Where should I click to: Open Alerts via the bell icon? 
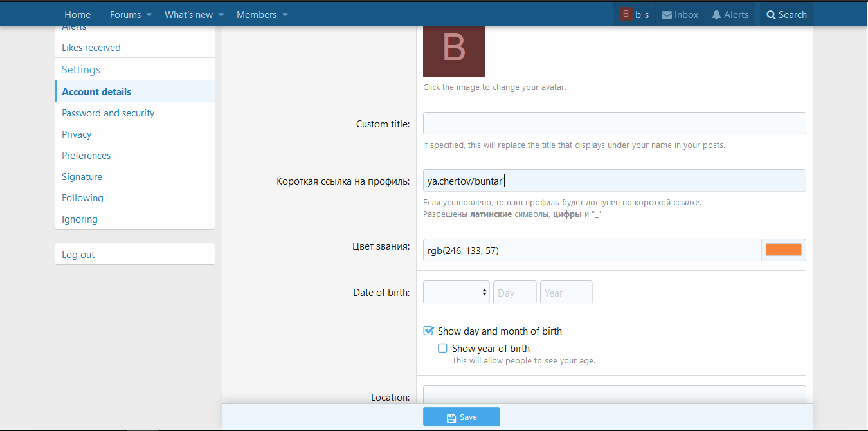pyautogui.click(x=716, y=15)
